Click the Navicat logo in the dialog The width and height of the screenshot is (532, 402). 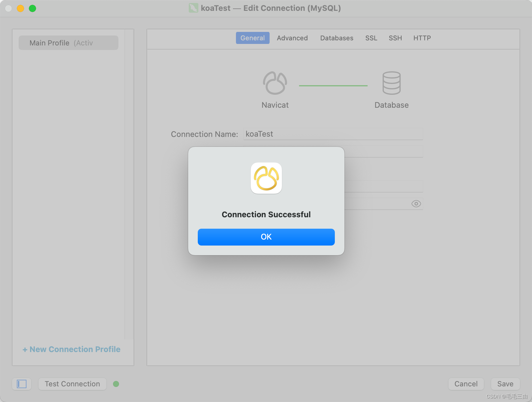[266, 178]
